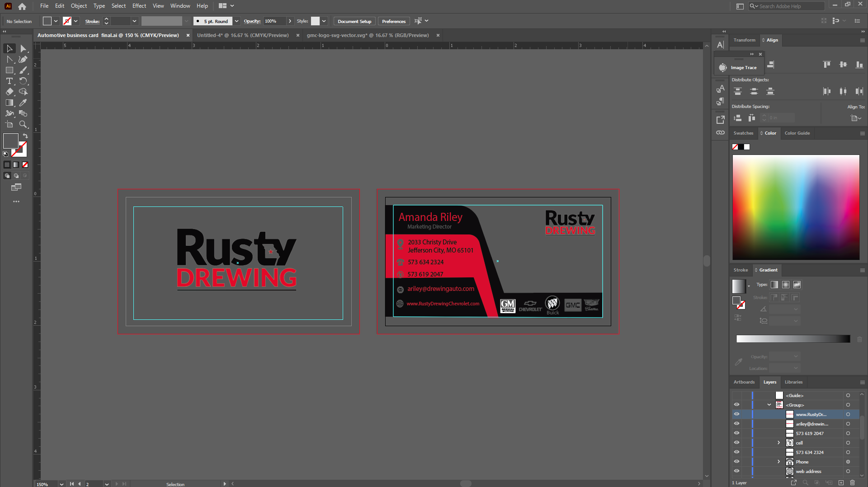868x487 pixels.
Task: Select the Direct Selection tool
Action: click(23, 48)
